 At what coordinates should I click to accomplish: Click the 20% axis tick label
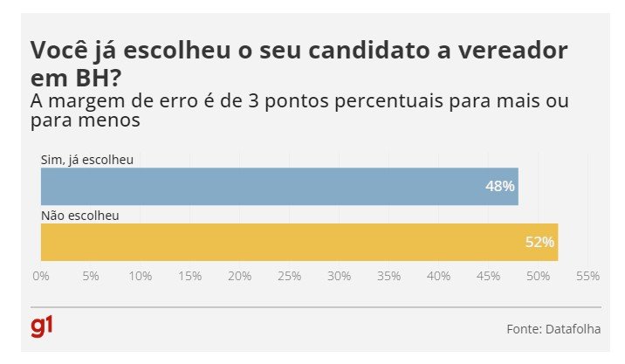[240, 276]
